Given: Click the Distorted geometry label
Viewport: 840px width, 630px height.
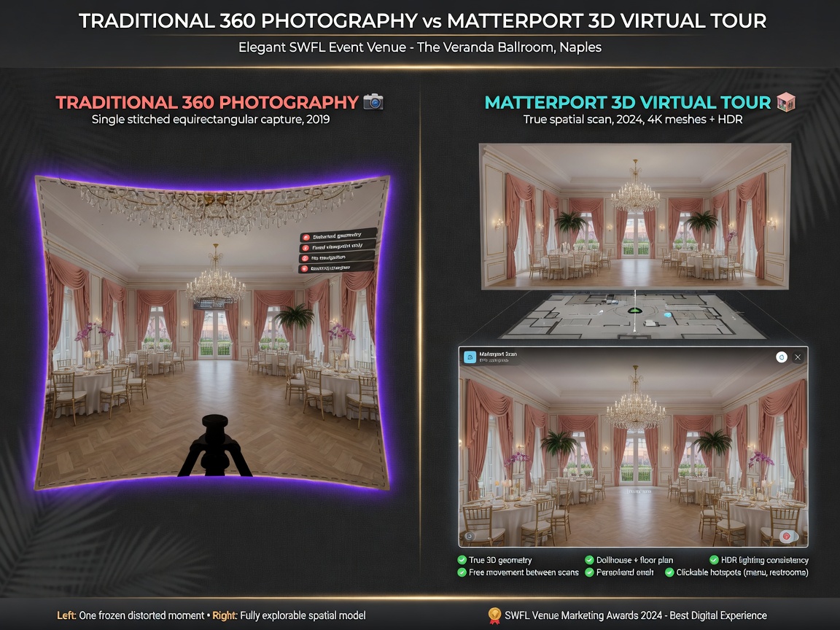Looking at the screenshot, I should click(338, 236).
